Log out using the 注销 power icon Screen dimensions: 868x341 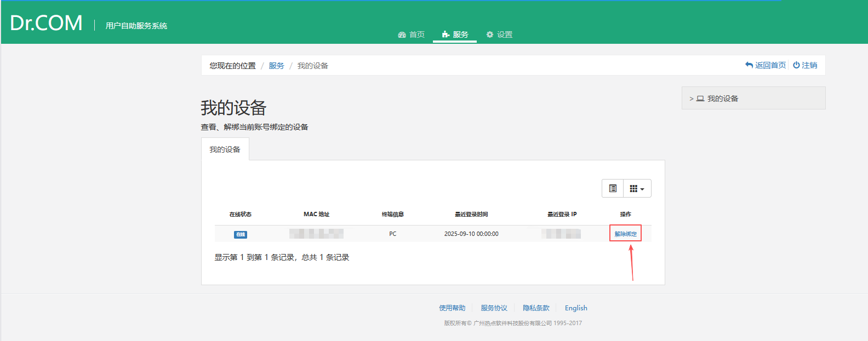pyautogui.click(x=805, y=65)
